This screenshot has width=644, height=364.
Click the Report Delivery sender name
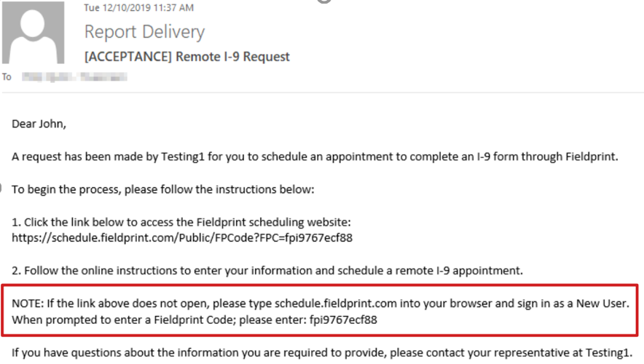144,32
